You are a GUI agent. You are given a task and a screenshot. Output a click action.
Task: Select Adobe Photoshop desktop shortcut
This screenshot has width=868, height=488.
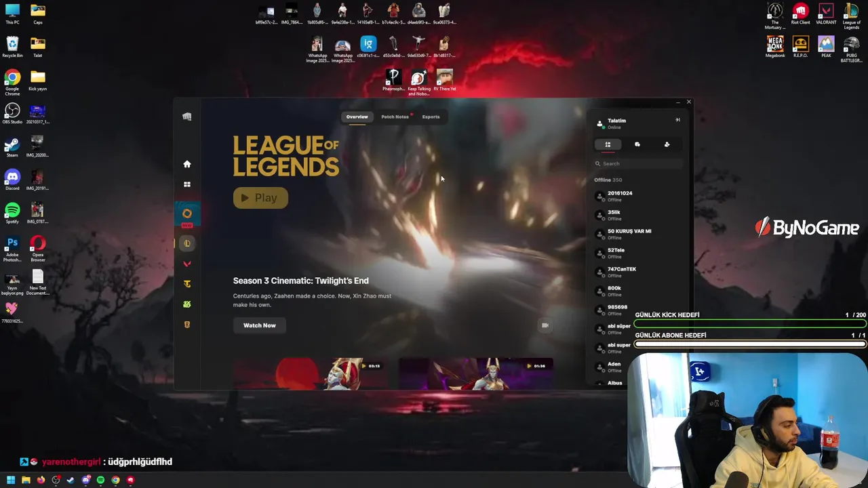point(12,249)
